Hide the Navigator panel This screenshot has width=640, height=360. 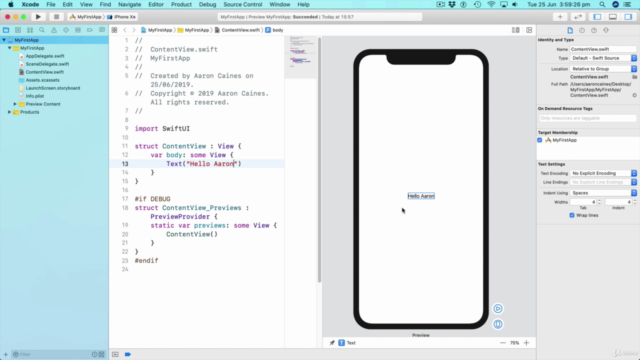[597, 17]
